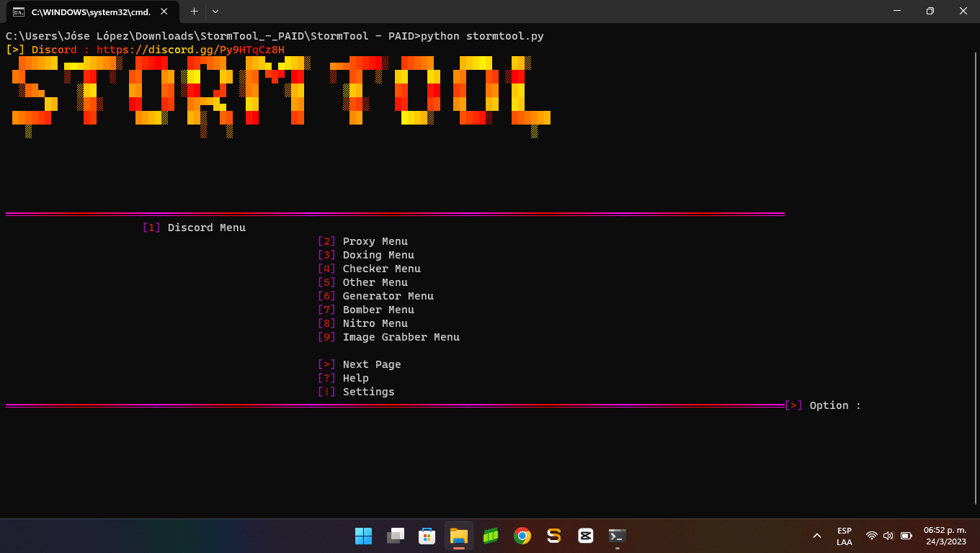Launch Microsoft Store from the taskbar
Viewport: 980px width, 553px height.
[427, 536]
